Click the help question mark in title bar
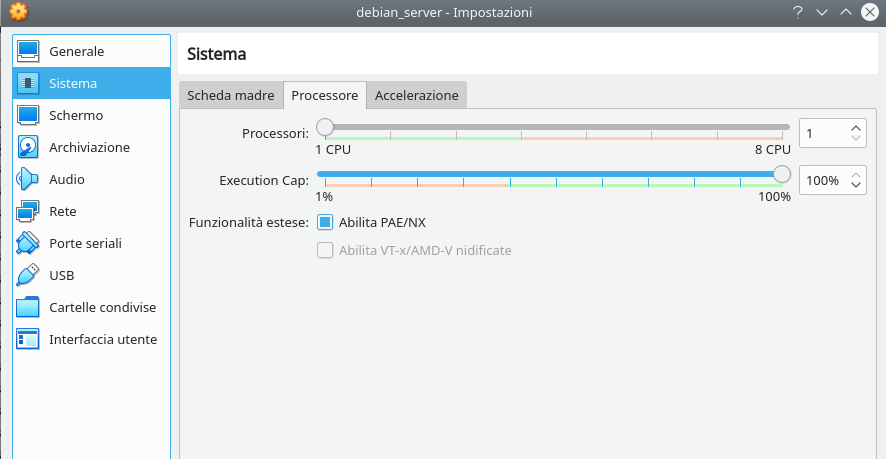This screenshot has width=886, height=459. [797, 12]
